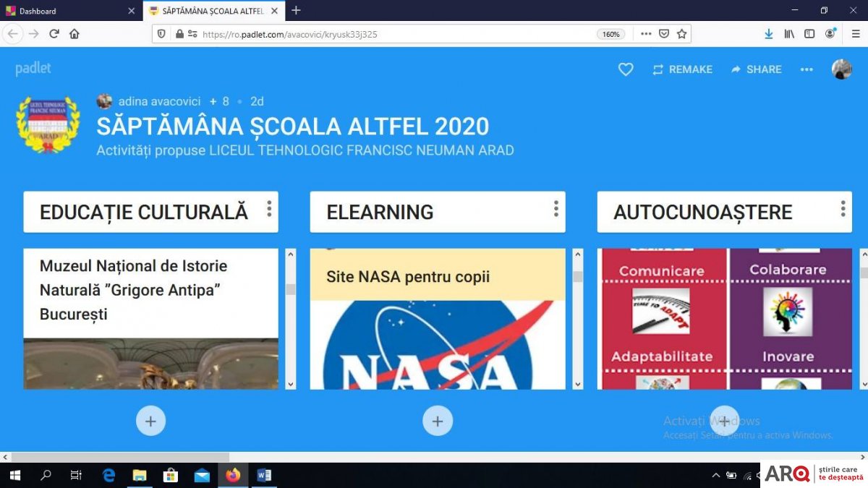The height and width of the screenshot is (488, 868).
Task: Open the Firefox account icon
Action: [x=830, y=34]
